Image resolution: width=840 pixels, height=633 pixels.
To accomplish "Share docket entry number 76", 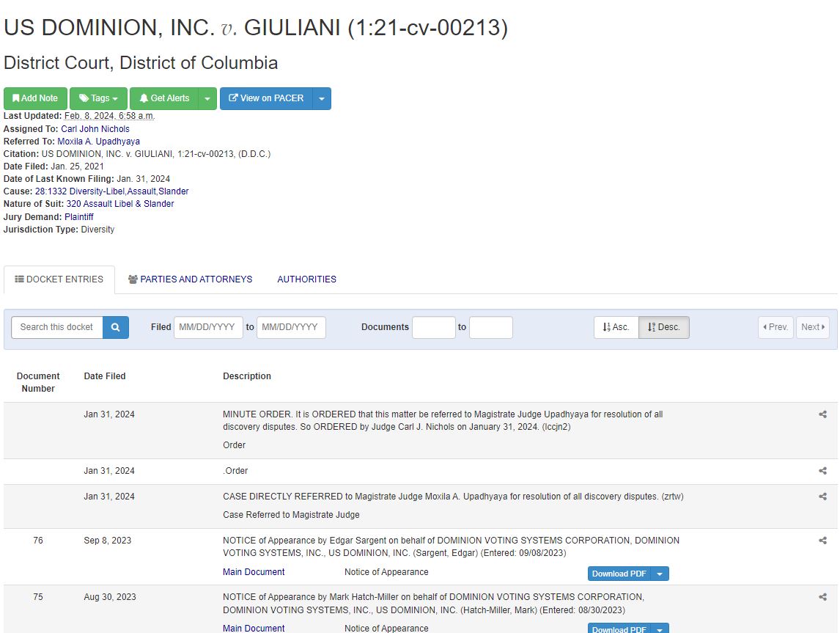I will tap(822, 541).
